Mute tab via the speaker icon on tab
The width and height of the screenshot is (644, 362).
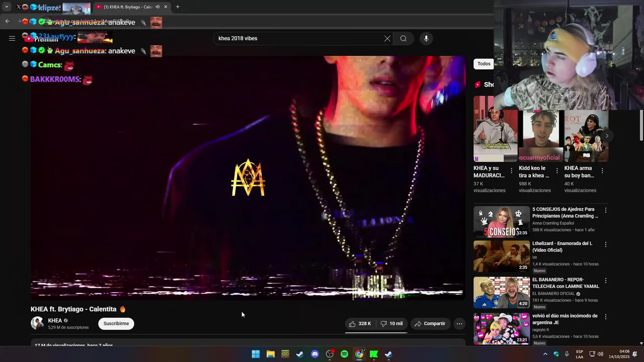(157, 7)
